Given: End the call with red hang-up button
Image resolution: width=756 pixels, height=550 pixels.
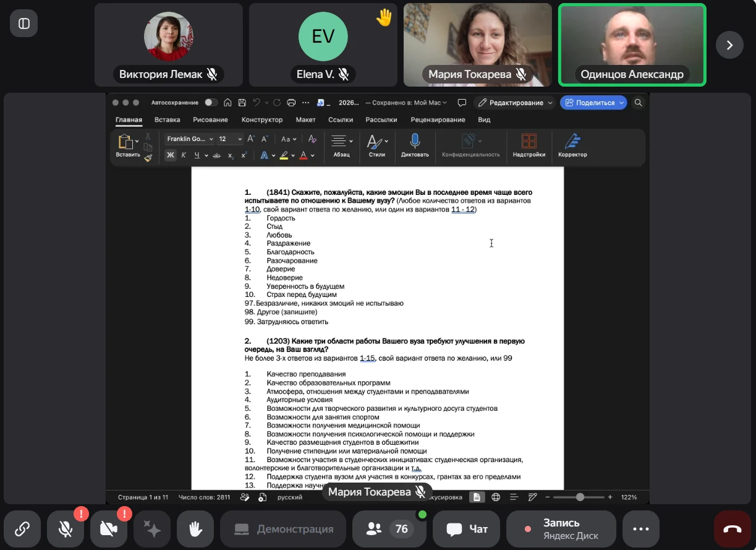Looking at the screenshot, I should click(733, 529).
